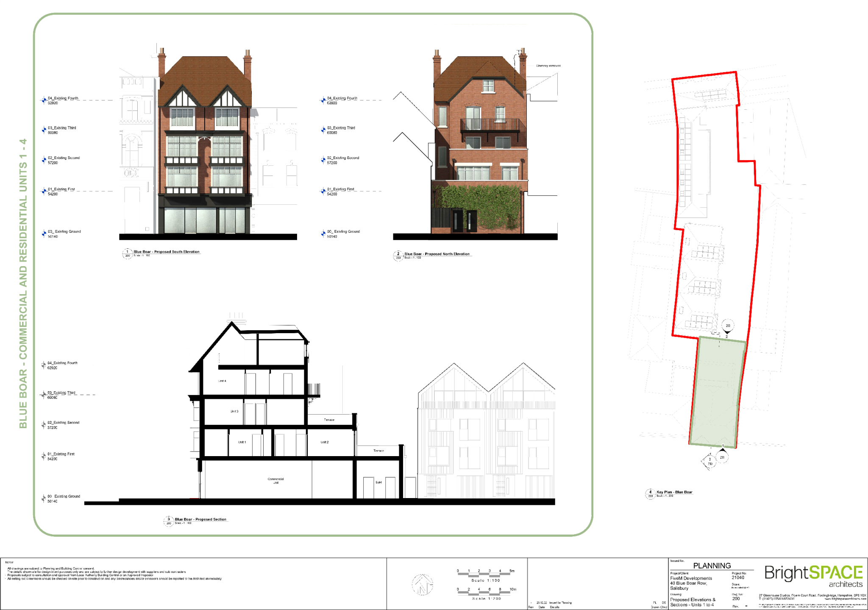
Task: Select the Proposed North Elevation title label
Action: 437,253
